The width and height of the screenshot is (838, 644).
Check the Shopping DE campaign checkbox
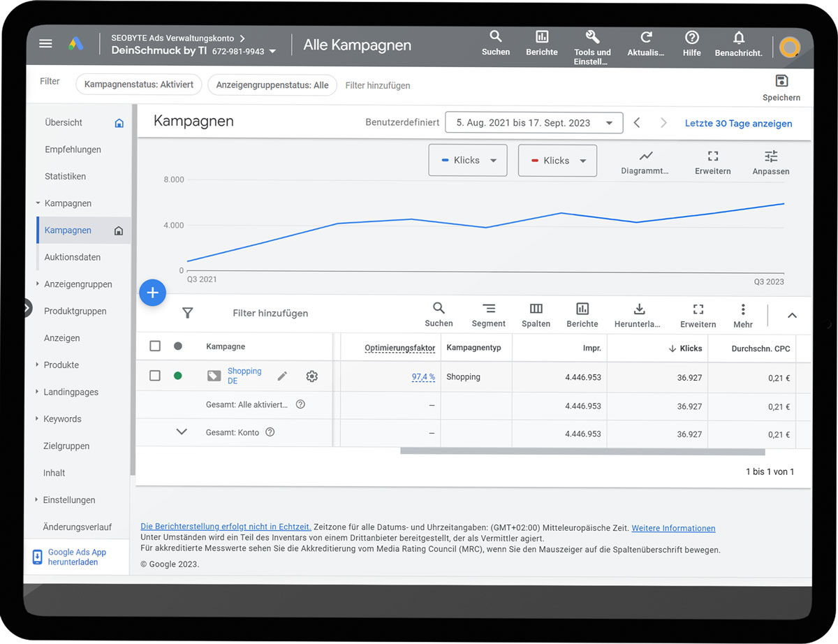point(155,376)
